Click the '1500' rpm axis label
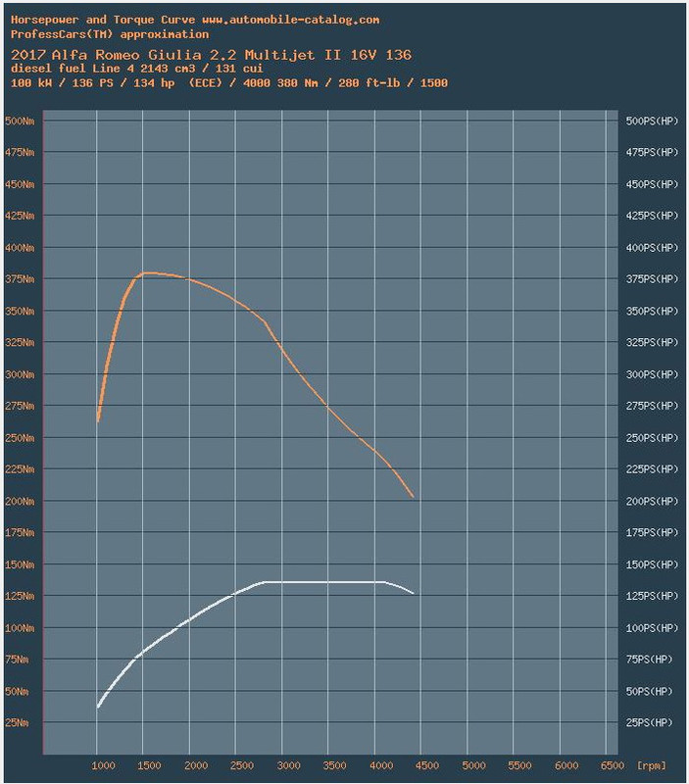Screen dimensions: 689x784 [150, 766]
